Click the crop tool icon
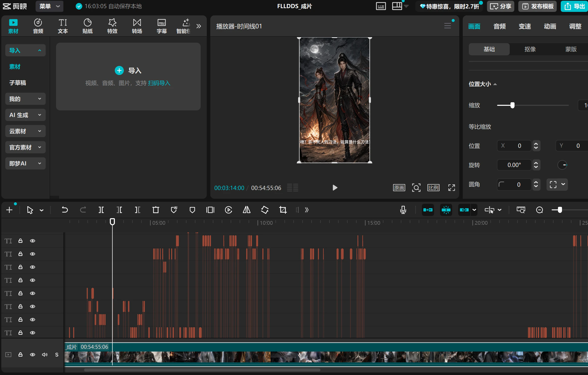 pos(283,210)
